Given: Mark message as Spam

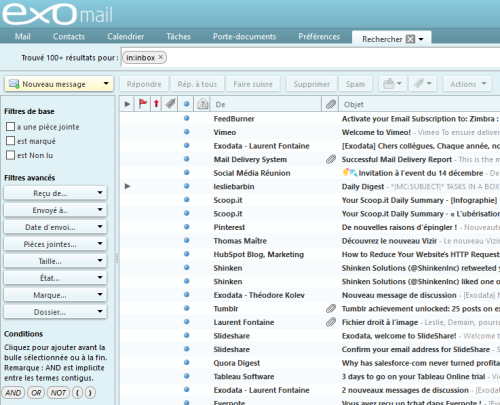Looking at the screenshot, I should (355, 84).
